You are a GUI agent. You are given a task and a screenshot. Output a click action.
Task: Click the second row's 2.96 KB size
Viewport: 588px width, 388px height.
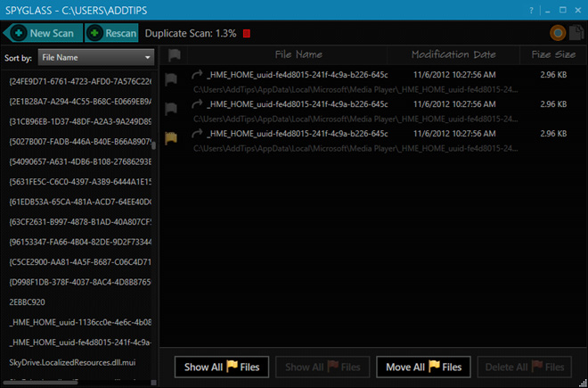[x=553, y=104]
